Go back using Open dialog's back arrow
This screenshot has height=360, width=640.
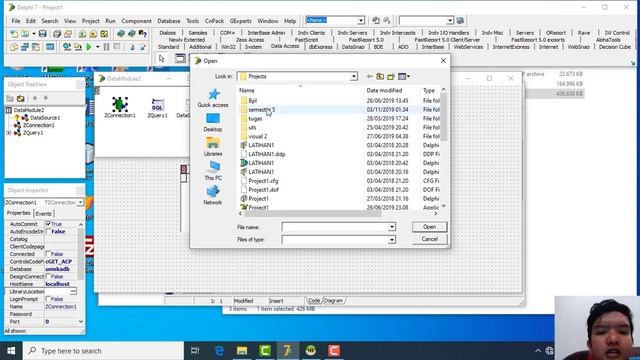point(369,76)
